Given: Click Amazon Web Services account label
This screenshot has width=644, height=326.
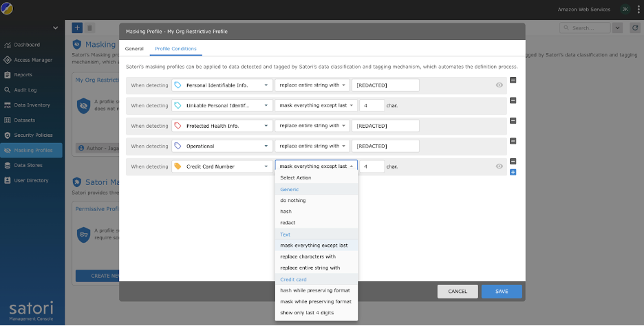Looking at the screenshot, I should [583, 10].
